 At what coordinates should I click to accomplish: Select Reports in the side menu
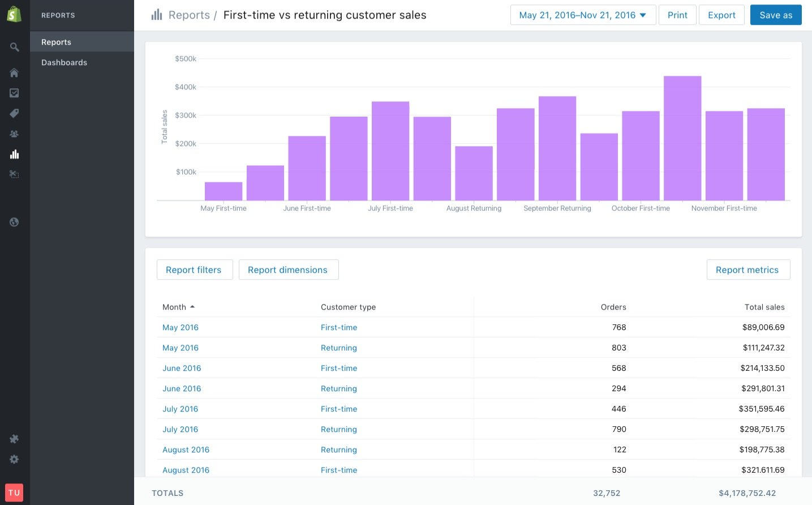(82, 42)
